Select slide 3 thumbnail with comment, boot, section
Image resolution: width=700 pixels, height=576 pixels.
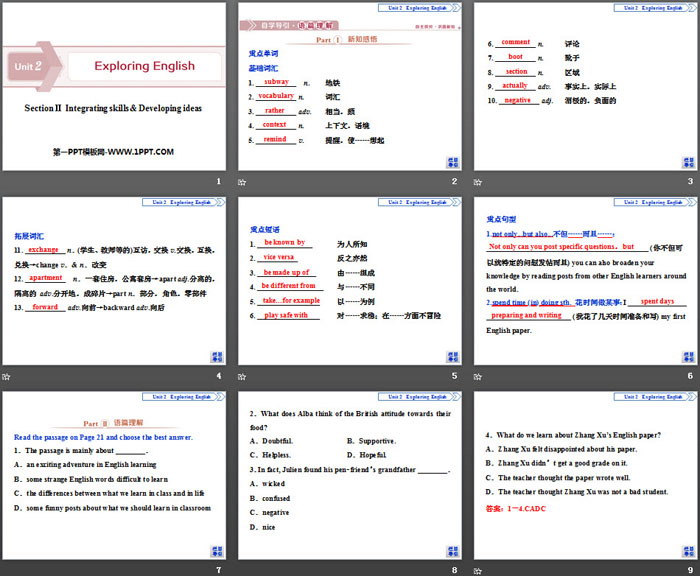click(585, 87)
